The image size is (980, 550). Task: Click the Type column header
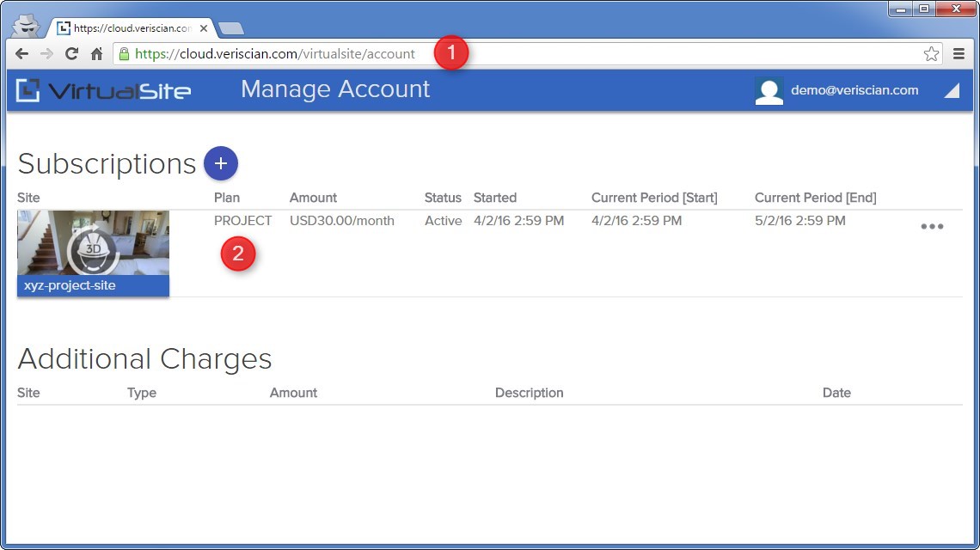coord(142,393)
